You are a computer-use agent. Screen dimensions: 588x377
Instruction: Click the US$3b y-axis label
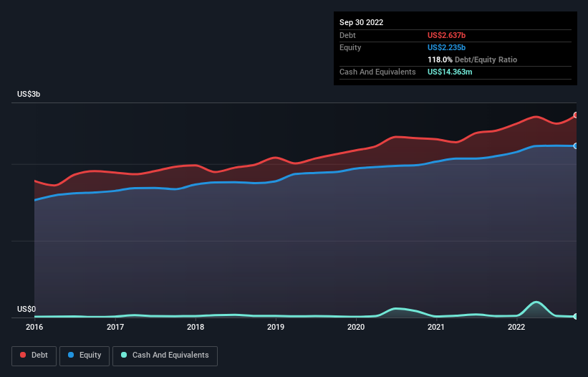click(29, 94)
